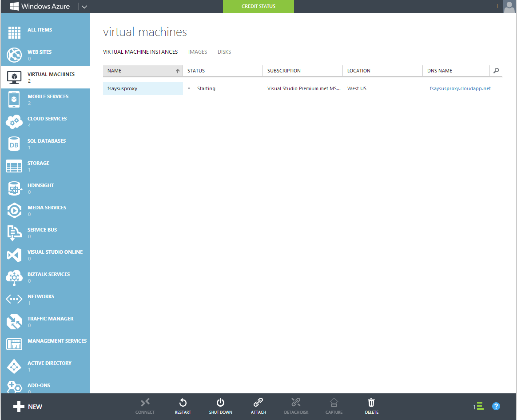Select the Web Sites menu label
Image resolution: width=517 pixels, height=420 pixels.
(40, 52)
